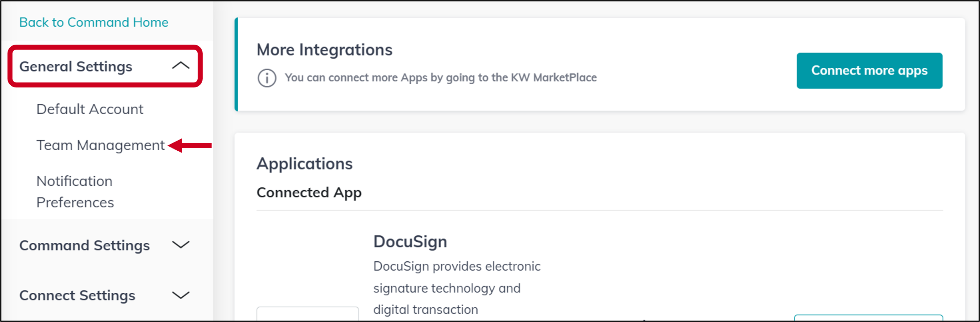
Task: Click the DocuSign app title
Action: (410, 242)
